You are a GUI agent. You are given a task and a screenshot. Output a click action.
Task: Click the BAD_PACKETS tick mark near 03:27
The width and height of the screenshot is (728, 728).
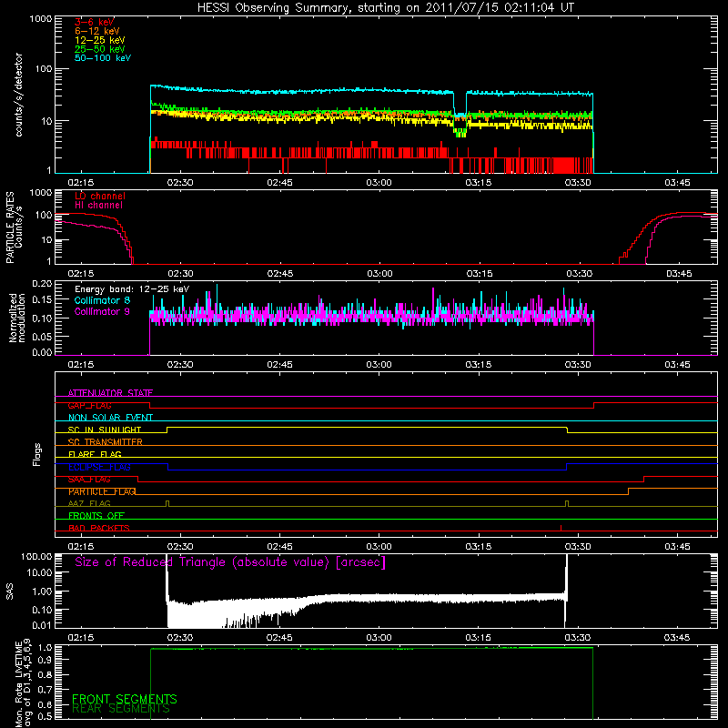(561, 528)
